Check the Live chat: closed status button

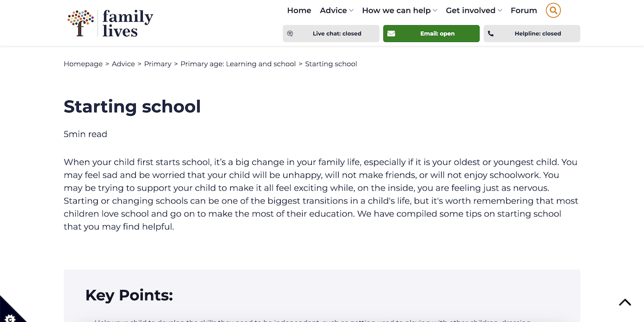pyautogui.click(x=331, y=33)
